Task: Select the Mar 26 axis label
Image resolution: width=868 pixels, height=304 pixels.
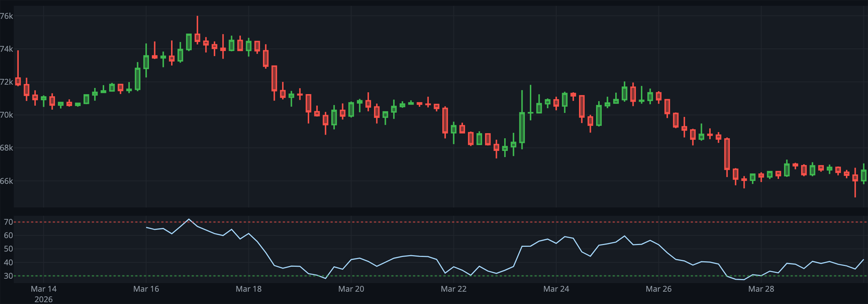Action: pyautogui.click(x=658, y=289)
